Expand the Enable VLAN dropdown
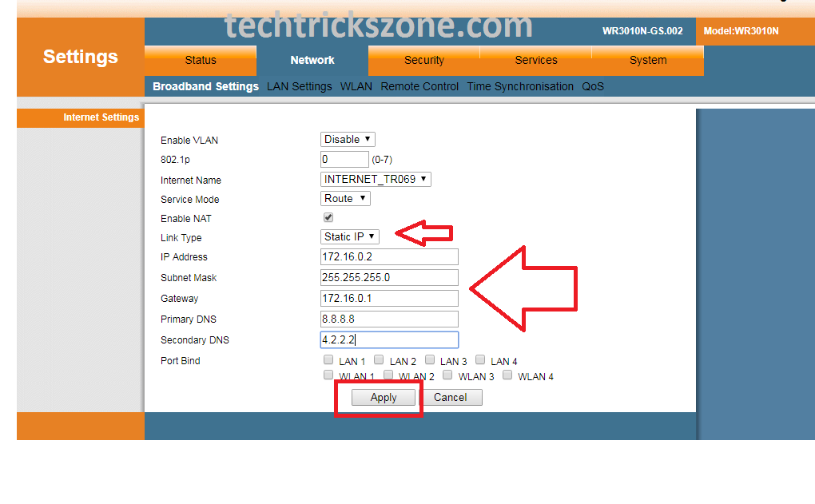 tap(348, 140)
